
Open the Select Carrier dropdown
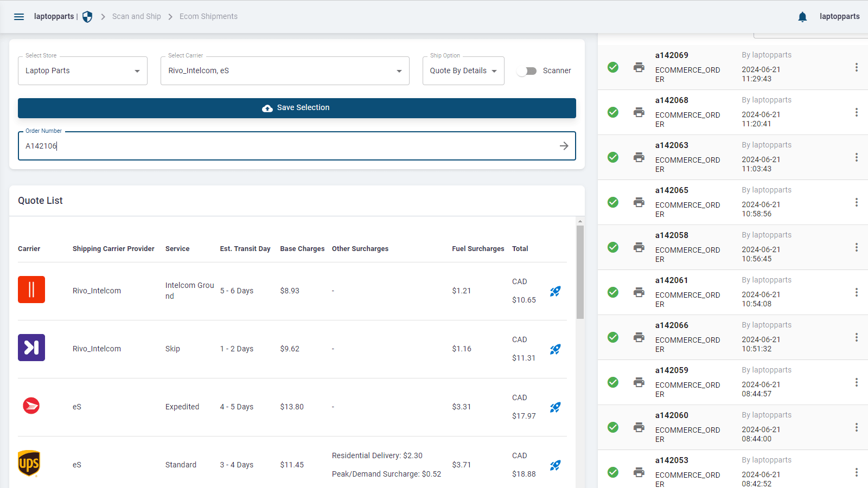tap(285, 71)
